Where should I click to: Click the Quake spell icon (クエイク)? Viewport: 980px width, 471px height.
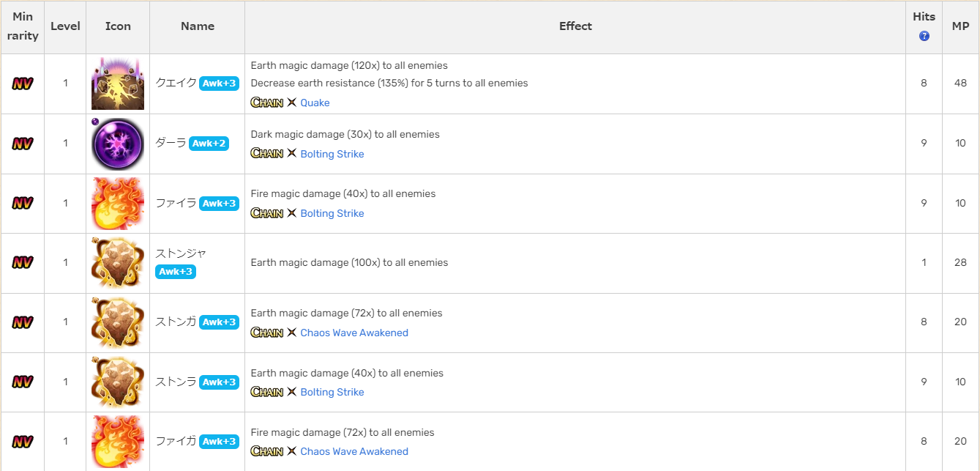tap(118, 84)
